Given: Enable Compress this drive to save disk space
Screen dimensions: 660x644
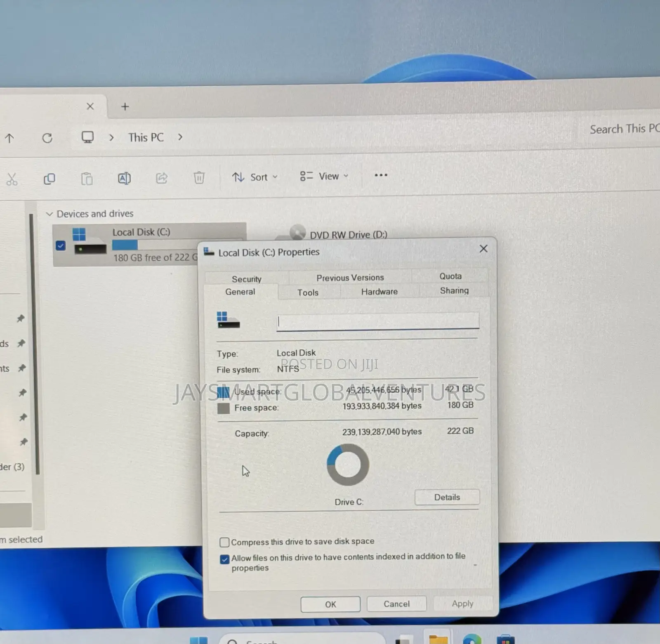Looking at the screenshot, I should (x=224, y=542).
